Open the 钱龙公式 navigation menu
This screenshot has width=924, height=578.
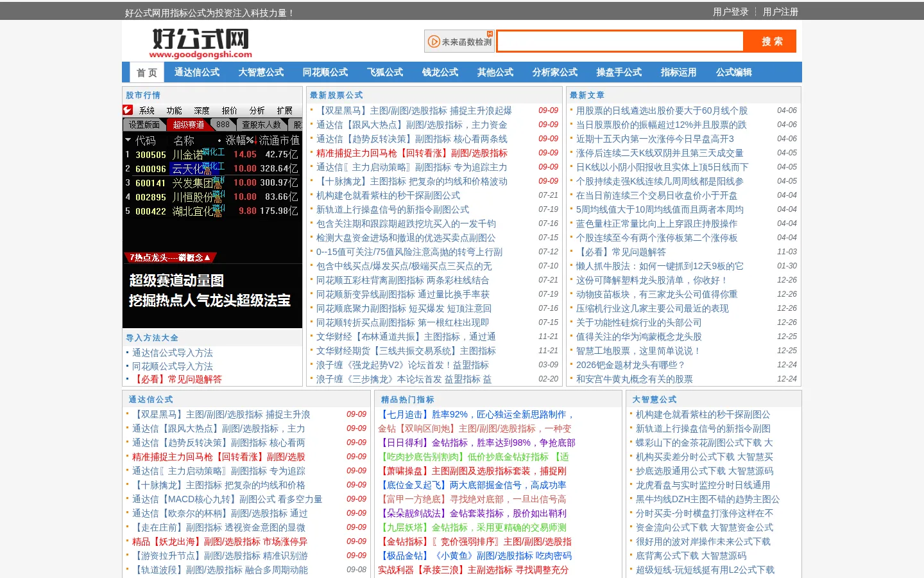[x=440, y=73]
